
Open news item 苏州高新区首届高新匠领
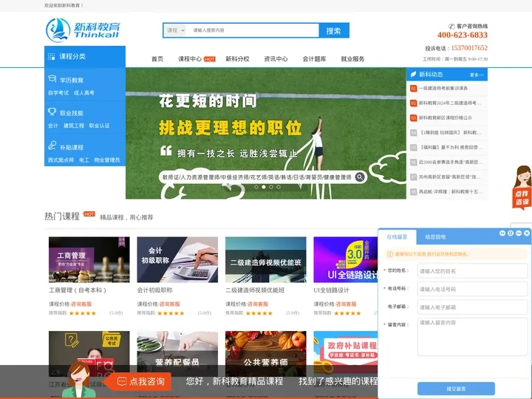point(451,177)
